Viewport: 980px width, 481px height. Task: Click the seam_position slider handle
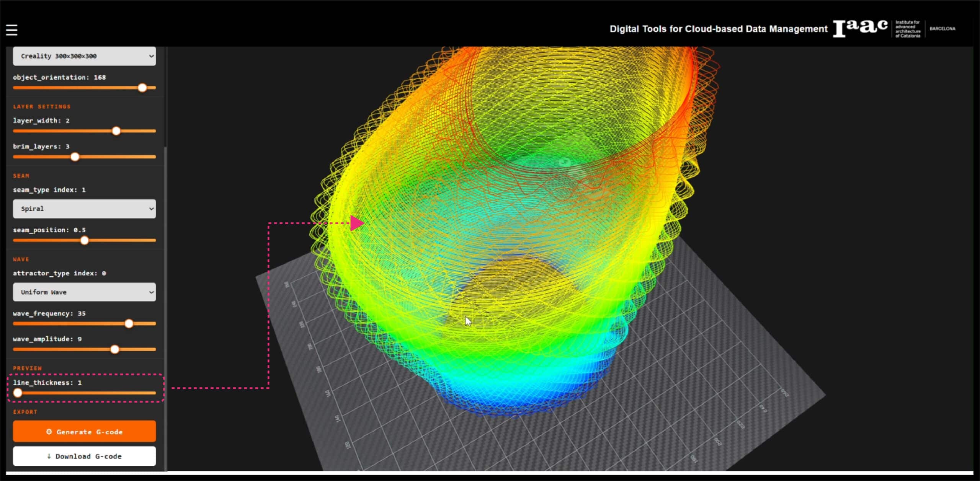pyautogui.click(x=85, y=240)
